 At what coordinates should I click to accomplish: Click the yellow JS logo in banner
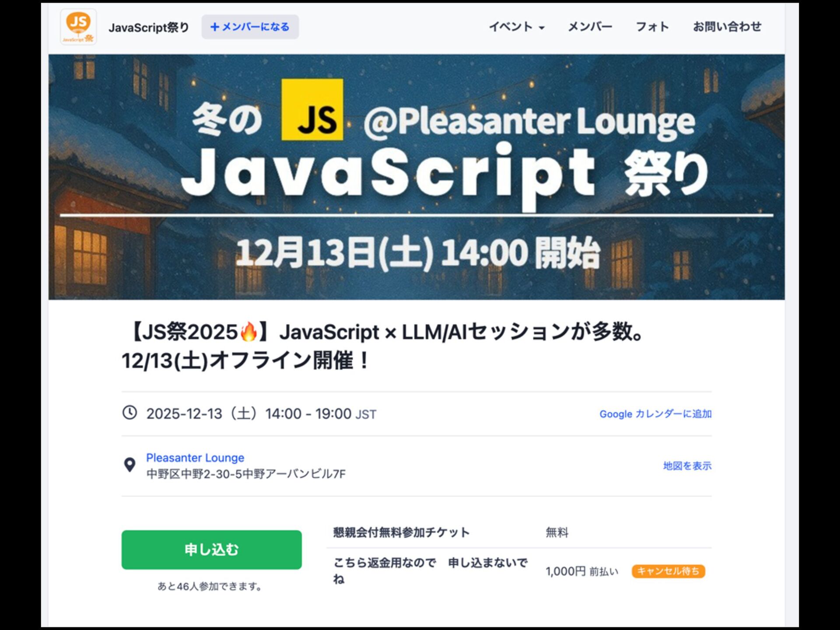click(312, 110)
